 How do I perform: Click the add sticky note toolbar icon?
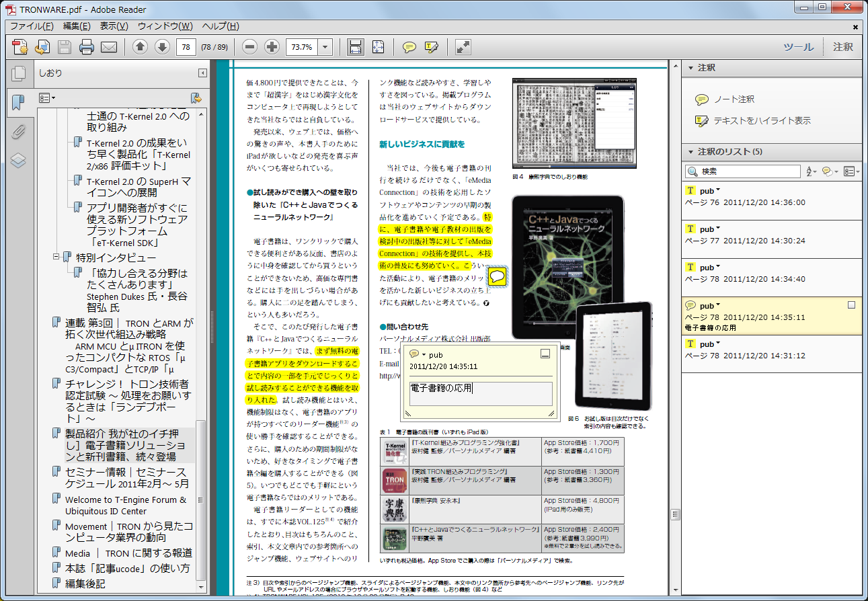(409, 47)
